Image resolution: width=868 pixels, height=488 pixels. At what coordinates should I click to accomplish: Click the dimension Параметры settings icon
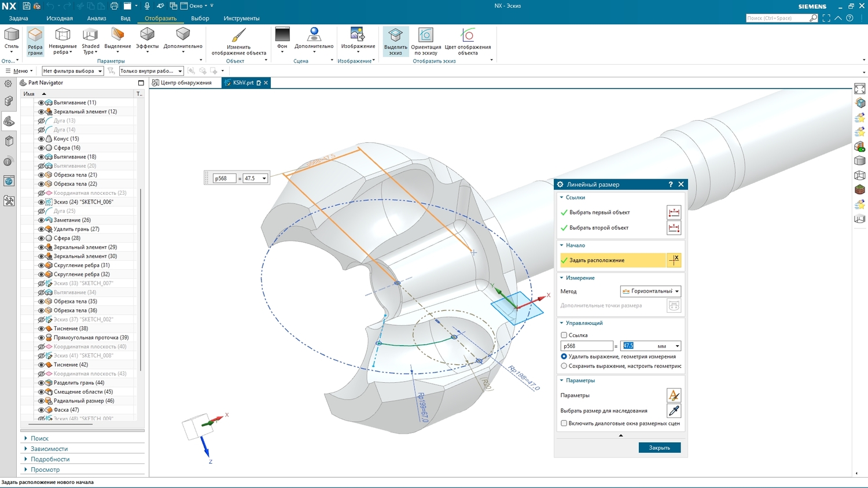coord(674,395)
